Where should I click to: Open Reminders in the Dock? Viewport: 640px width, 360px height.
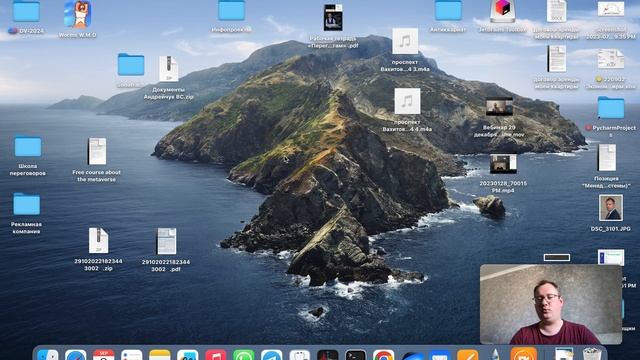(131, 355)
